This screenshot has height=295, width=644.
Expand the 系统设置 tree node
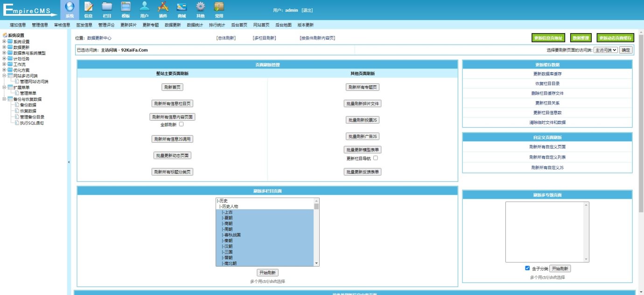click(4, 41)
